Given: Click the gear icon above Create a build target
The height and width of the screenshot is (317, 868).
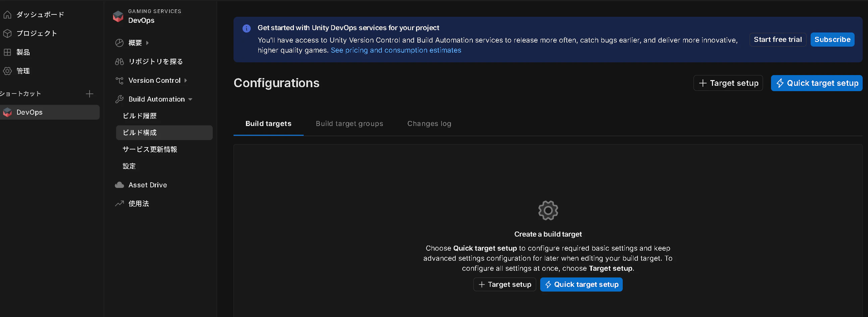Looking at the screenshot, I should tap(548, 211).
